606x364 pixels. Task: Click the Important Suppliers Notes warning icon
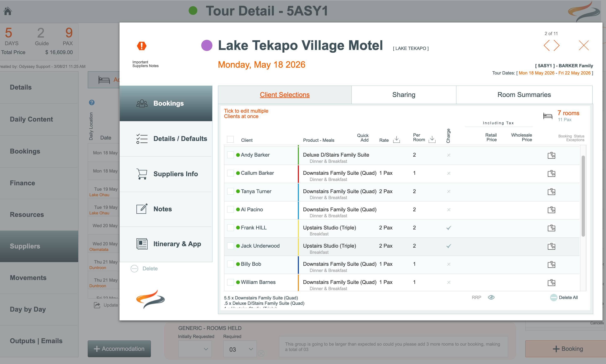pyautogui.click(x=142, y=46)
